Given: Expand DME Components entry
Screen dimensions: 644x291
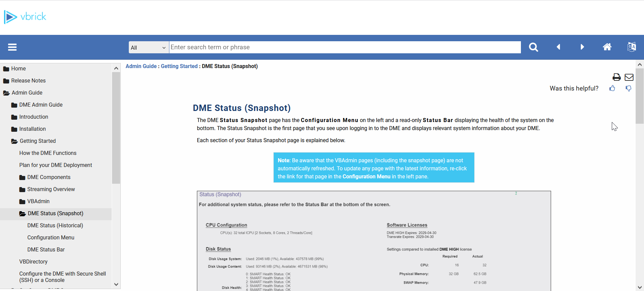Looking at the screenshot, I should pos(49,177).
